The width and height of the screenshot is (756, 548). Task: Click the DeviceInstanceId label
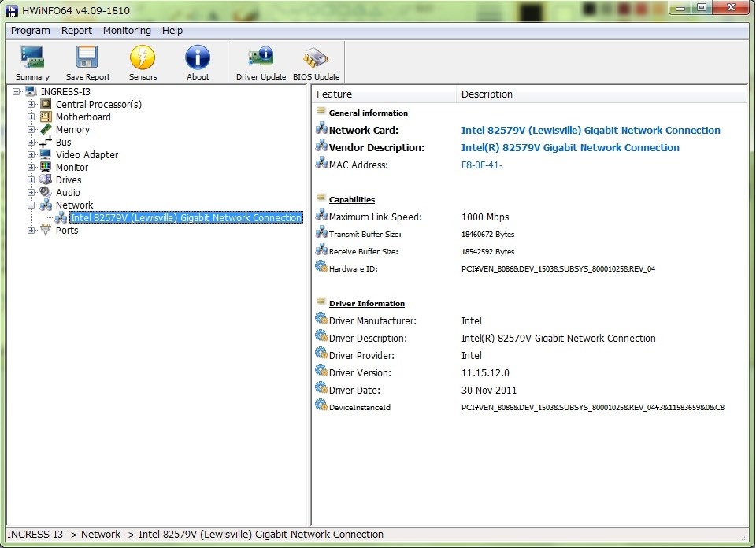tap(360, 408)
